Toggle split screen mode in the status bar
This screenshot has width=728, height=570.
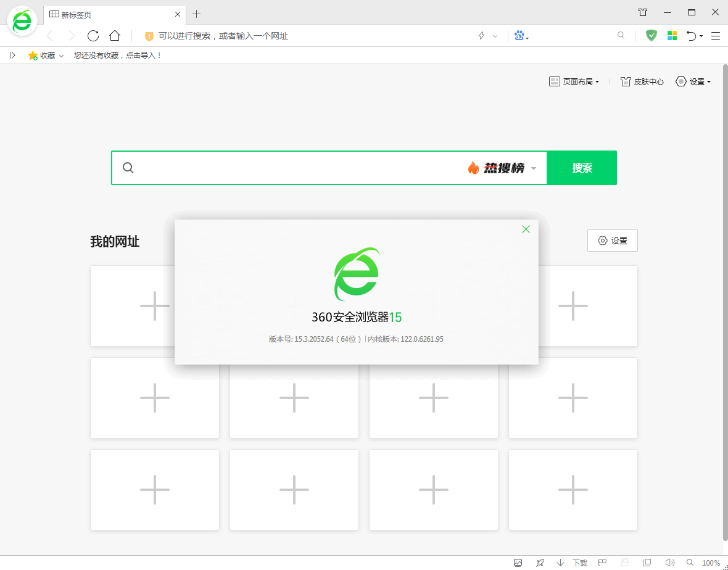(647, 562)
